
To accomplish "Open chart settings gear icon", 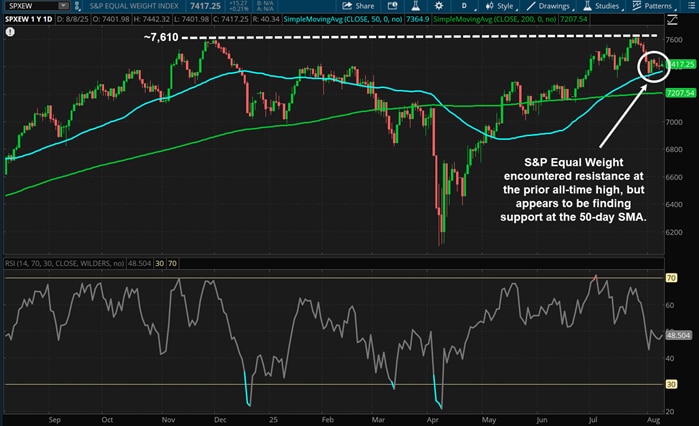I will tap(439, 6).
